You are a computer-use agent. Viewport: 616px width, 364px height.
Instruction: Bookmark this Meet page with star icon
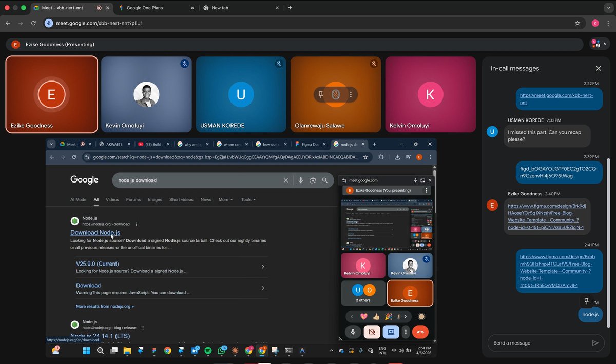577,23
